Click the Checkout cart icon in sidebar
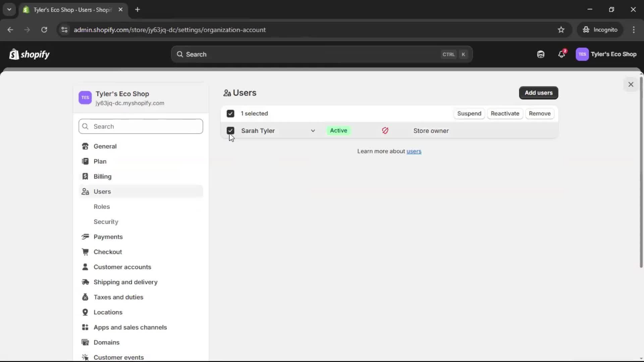Screen dimensions: 644x362 86,252
